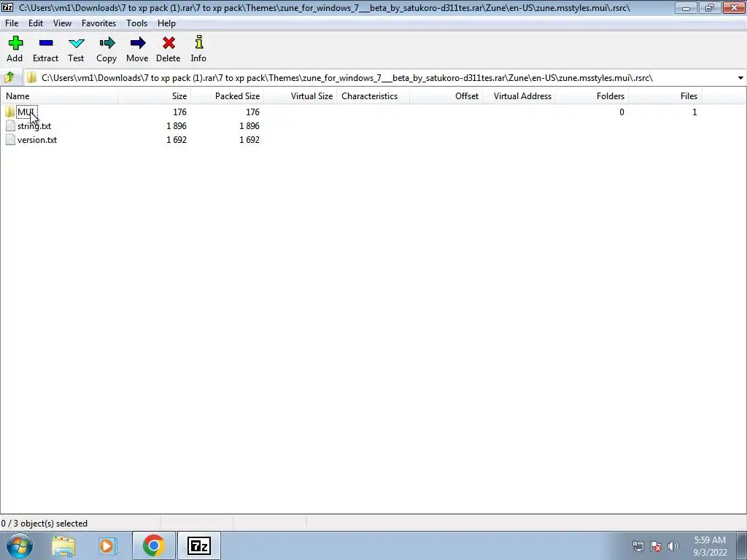Click the Copy toolbar icon

tap(107, 43)
